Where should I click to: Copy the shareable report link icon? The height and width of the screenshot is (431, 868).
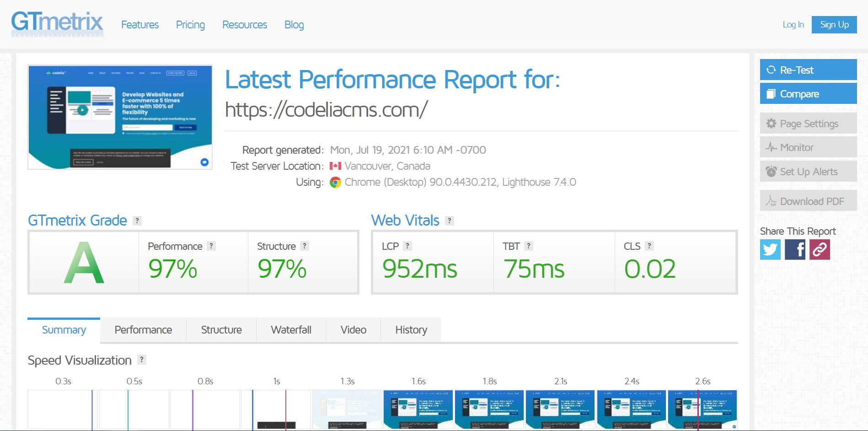coord(820,250)
